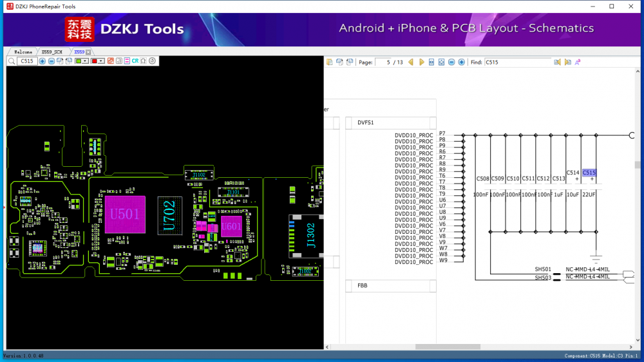Click the CR toggle icon in PCB toolbar
The image size is (644, 362).
[x=135, y=61]
